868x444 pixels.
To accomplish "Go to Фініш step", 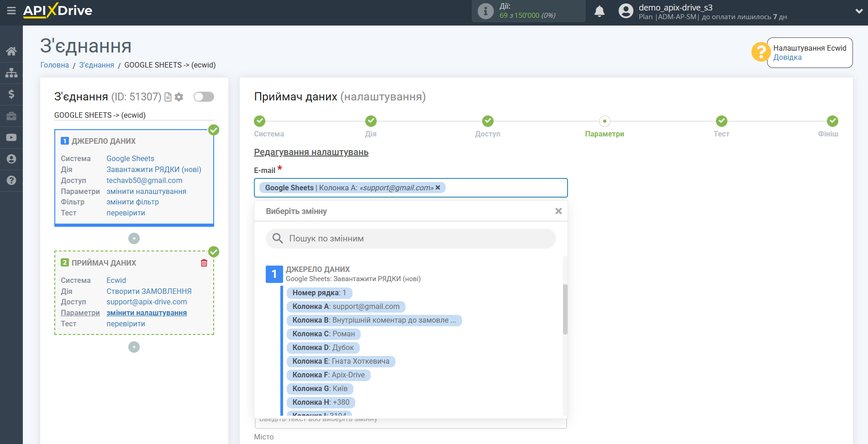I will (x=832, y=121).
